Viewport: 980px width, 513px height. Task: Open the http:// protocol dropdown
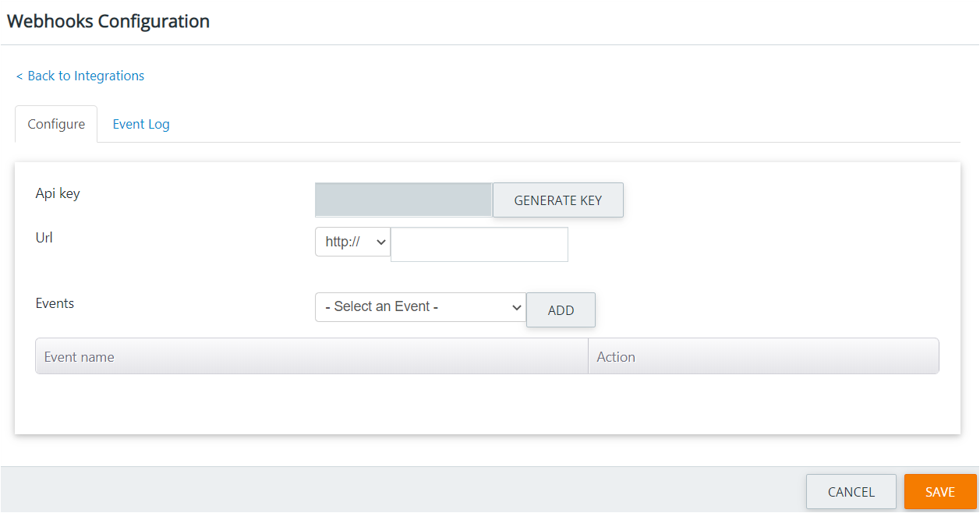(x=352, y=242)
